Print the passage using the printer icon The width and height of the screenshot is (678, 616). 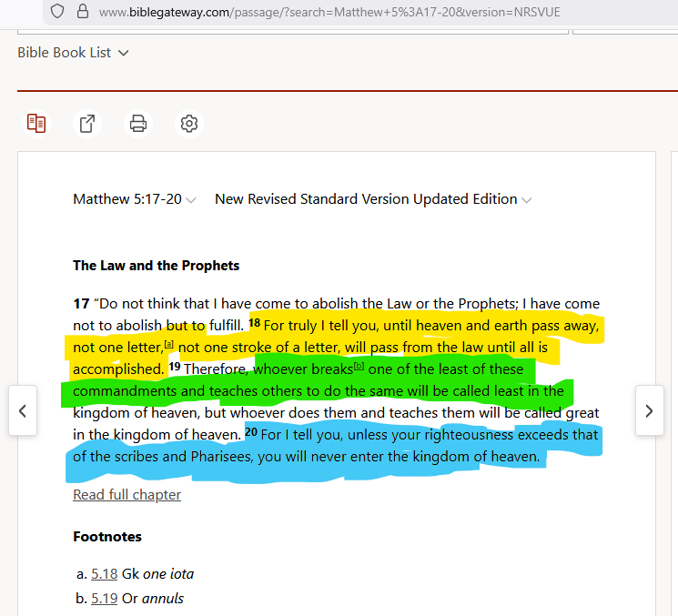pos(138,124)
